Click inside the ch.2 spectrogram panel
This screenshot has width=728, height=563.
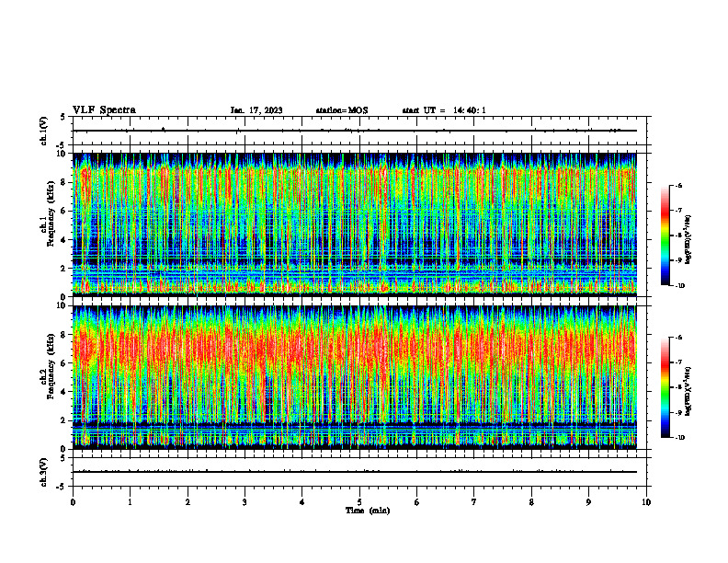[354, 377]
